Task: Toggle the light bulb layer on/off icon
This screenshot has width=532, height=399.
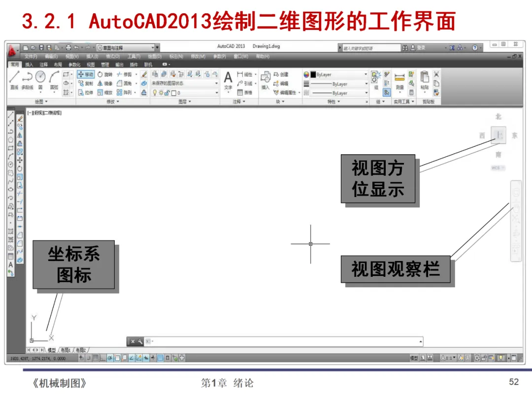Action: click(x=155, y=93)
